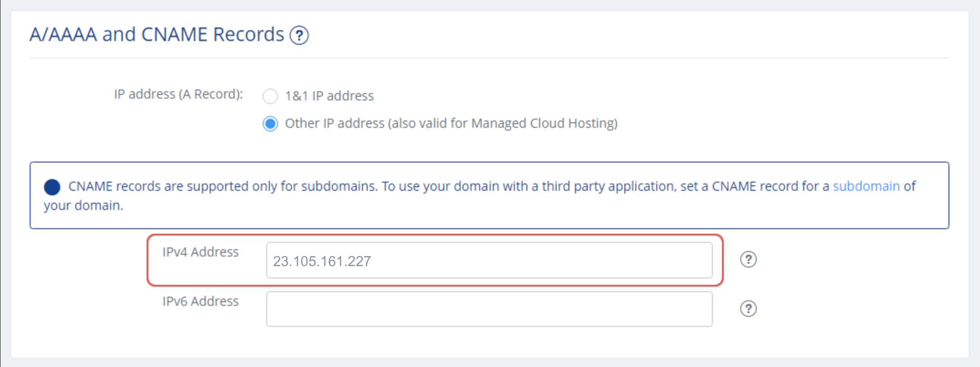Open help for the IPv4 Address field

(748, 259)
